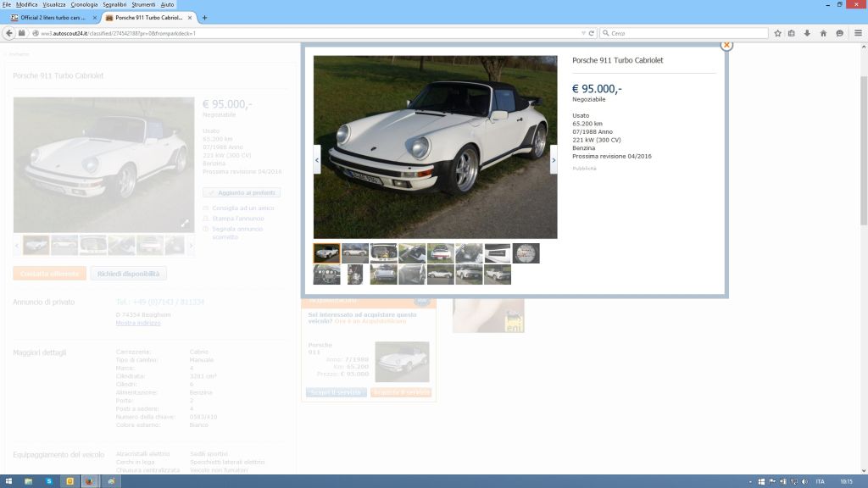Select the dashboard thumbnail starting the second row
Viewport: 868px width, 488px height.
326,274
